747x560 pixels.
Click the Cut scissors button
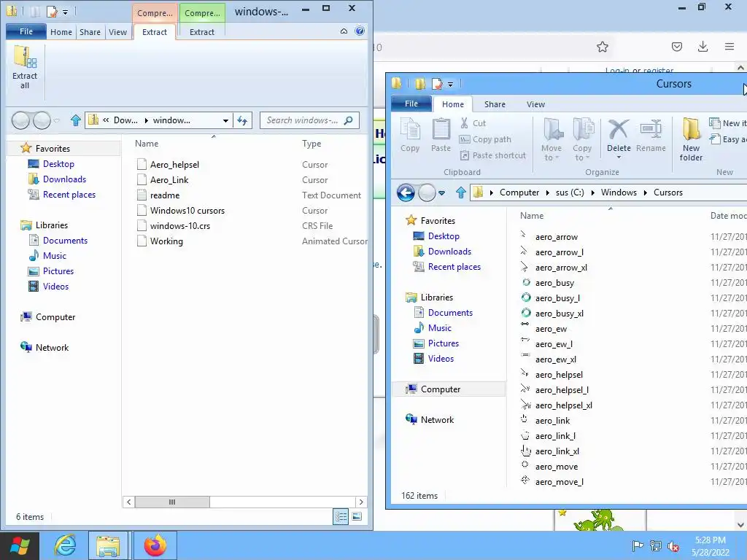[x=473, y=122]
